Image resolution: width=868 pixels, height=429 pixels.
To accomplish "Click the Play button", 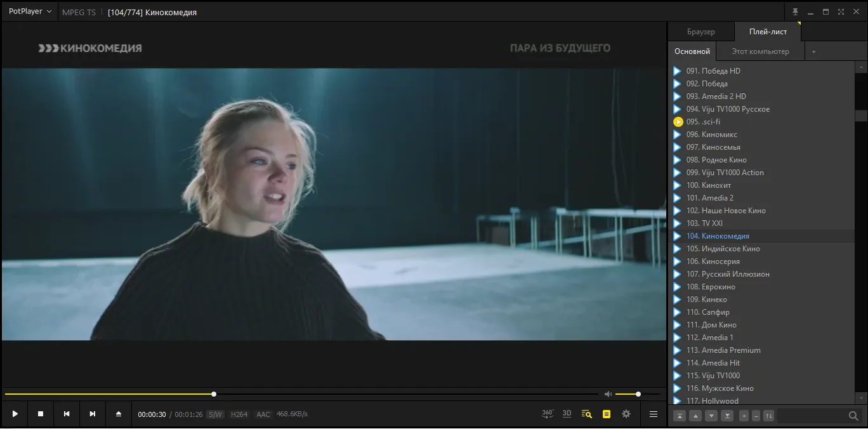I will point(15,414).
